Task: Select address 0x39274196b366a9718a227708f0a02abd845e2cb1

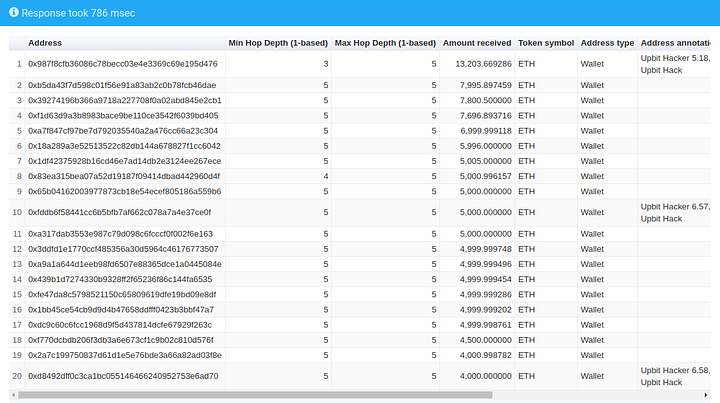Action: (124, 101)
